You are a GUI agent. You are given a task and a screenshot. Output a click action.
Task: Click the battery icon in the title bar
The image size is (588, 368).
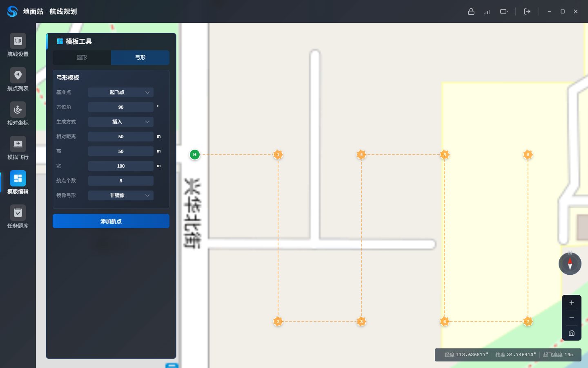504,11
